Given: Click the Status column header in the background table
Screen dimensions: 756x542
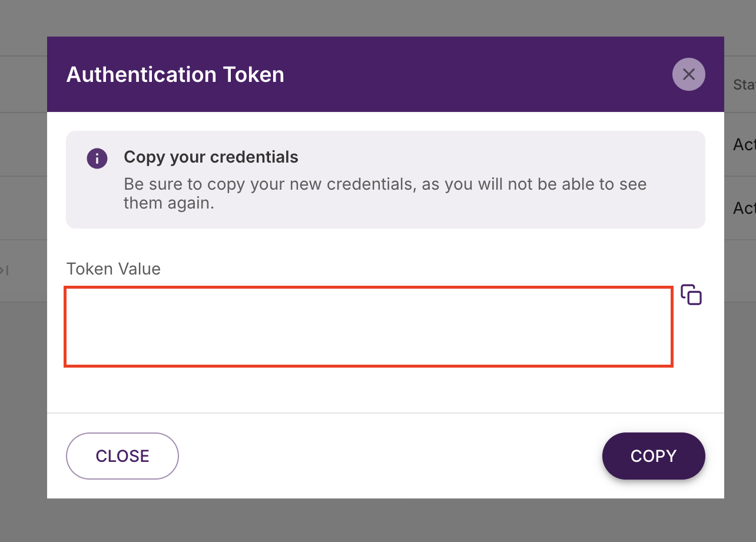Looking at the screenshot, I should coord(743,84).
